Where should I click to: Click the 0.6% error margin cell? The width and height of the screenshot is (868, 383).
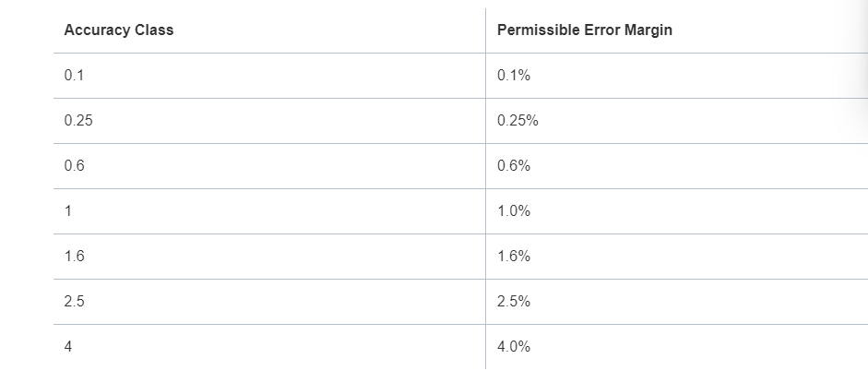pos(513,166)
